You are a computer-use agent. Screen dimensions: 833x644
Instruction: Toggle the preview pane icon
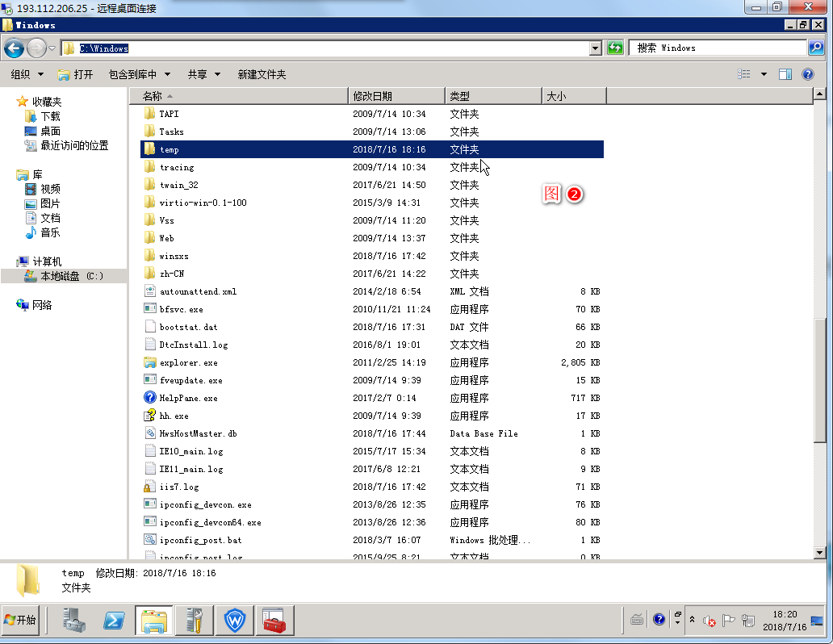tap(785, 74)
